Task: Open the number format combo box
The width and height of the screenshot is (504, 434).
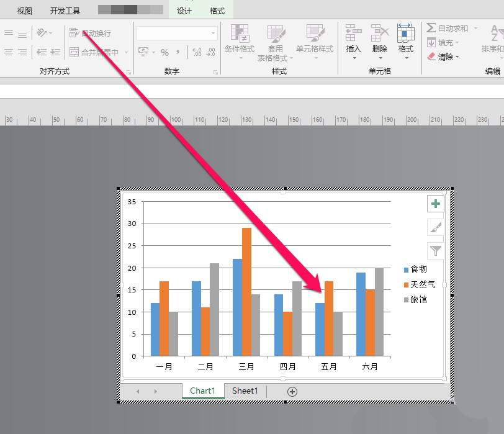Action: click(177, 33)
